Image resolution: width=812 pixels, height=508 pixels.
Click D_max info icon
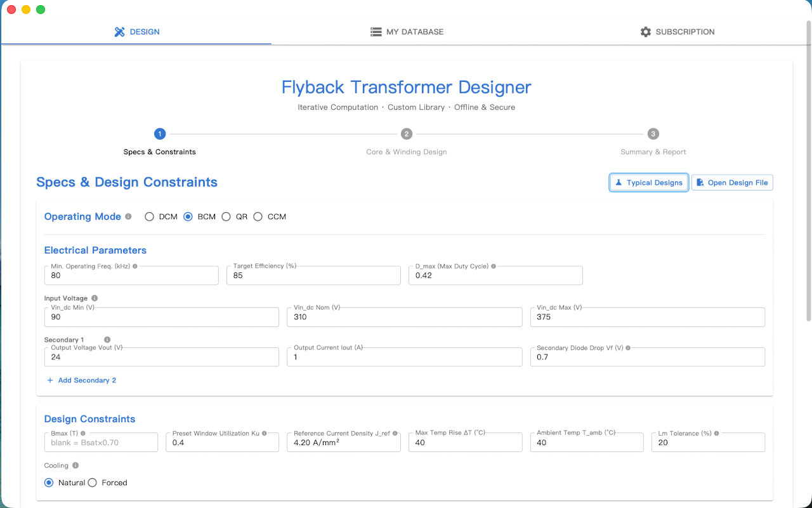click(x=494, y=267)
